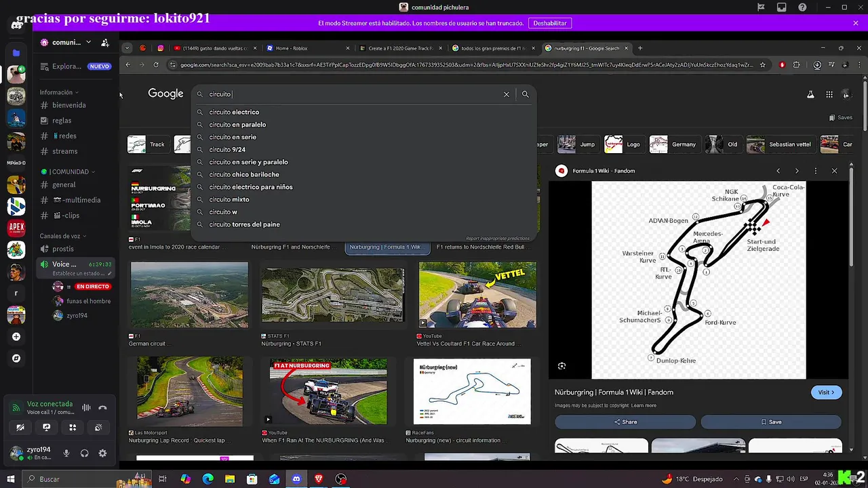Open Windows Start menu

pyautogui.click(x=11, y=479)
